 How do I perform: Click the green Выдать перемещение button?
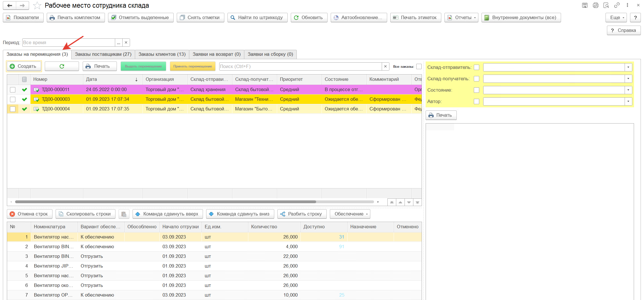pyautogui.click(x=143, y=66)
